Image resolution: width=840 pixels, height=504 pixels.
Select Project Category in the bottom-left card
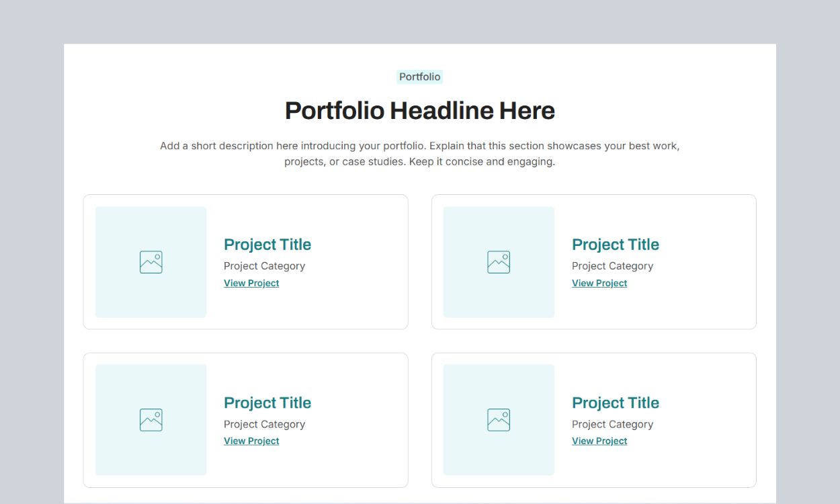[x=264, y=425]
